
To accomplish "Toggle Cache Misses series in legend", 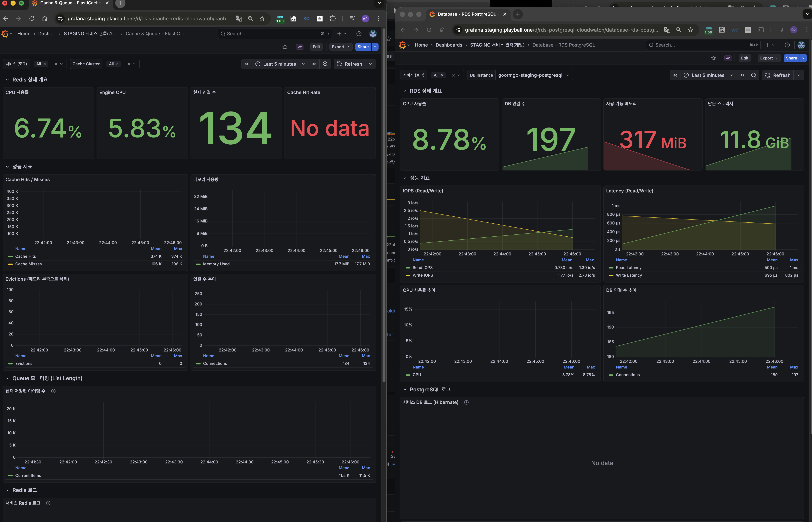I will coord(29,264).
